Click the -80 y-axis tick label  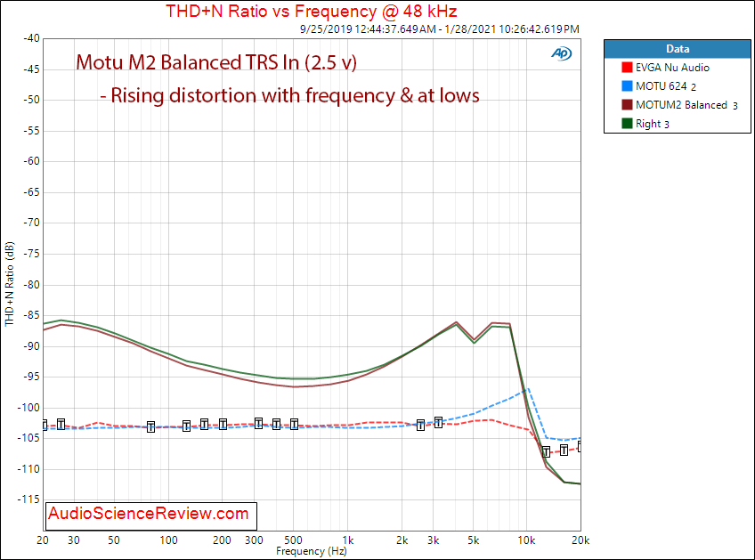click(32, 285)
